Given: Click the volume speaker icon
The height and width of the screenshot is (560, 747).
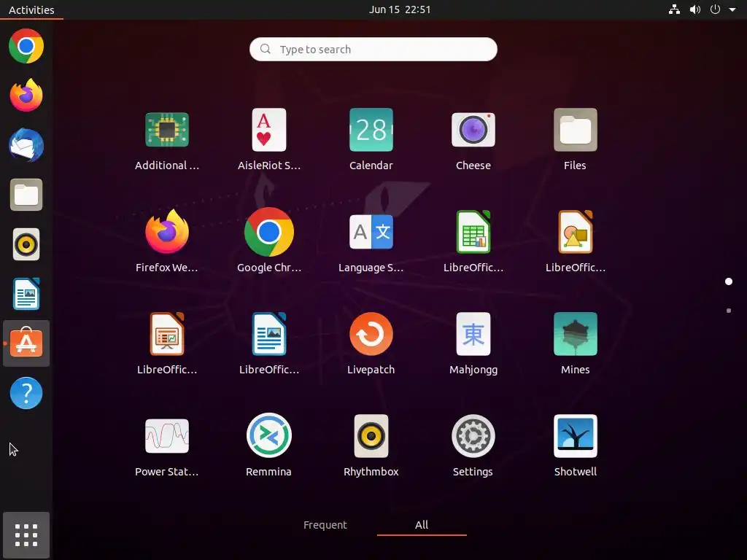Looking at the screenshot, I should pos(695,9).
